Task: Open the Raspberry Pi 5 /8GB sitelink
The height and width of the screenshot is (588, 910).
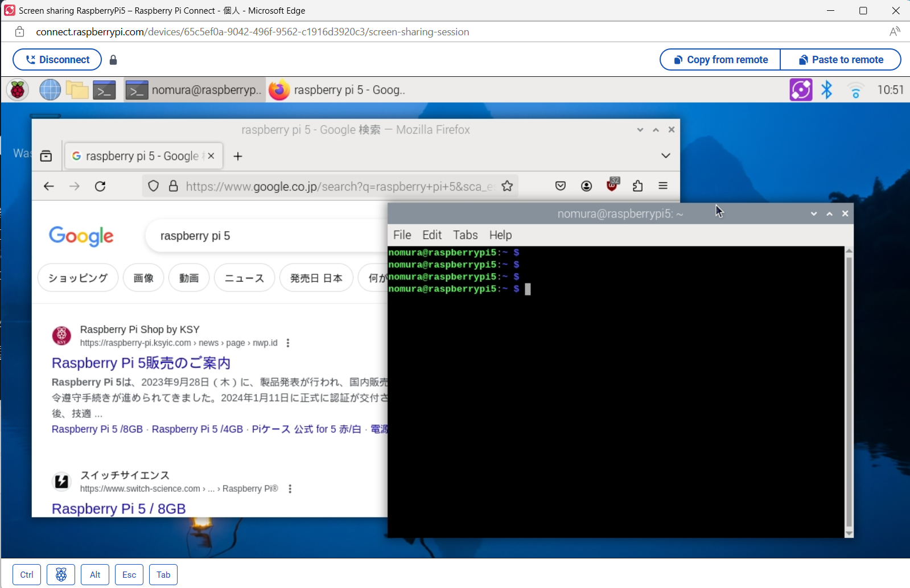Action: [97, 429]
